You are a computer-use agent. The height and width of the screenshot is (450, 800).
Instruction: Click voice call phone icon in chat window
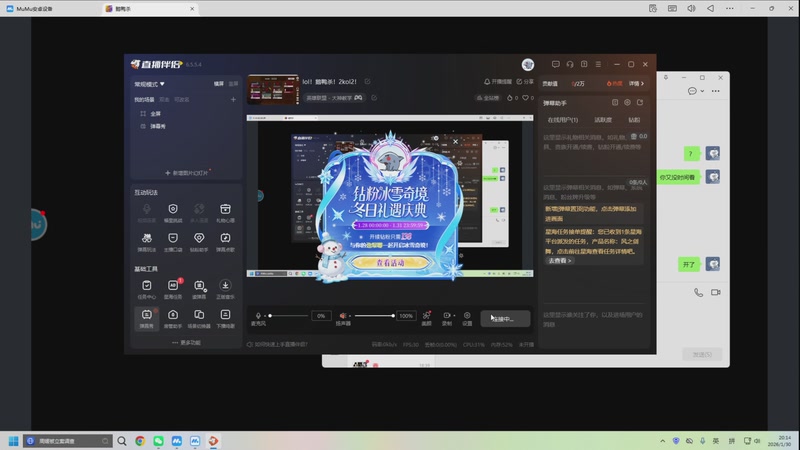698,292
